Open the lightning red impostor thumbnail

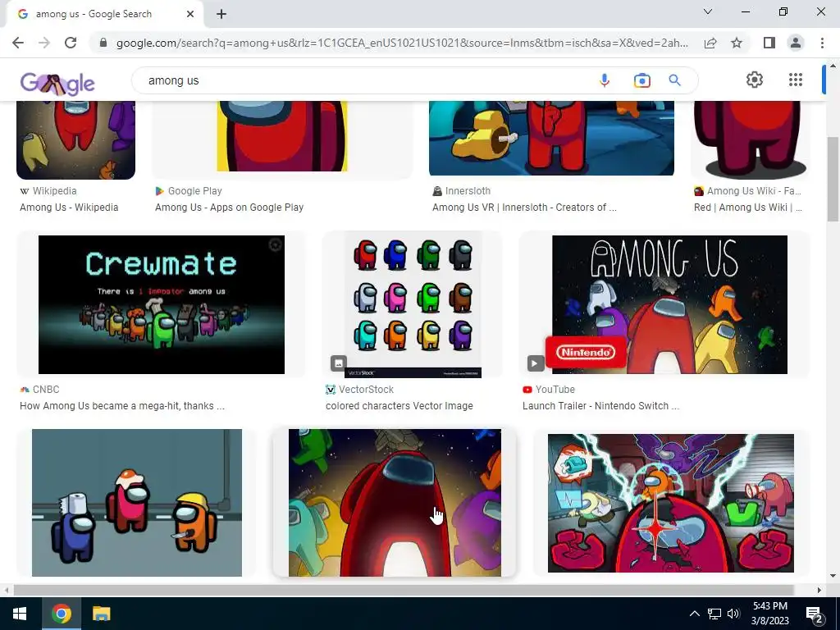pyautogui.click(x=671, y=503)
